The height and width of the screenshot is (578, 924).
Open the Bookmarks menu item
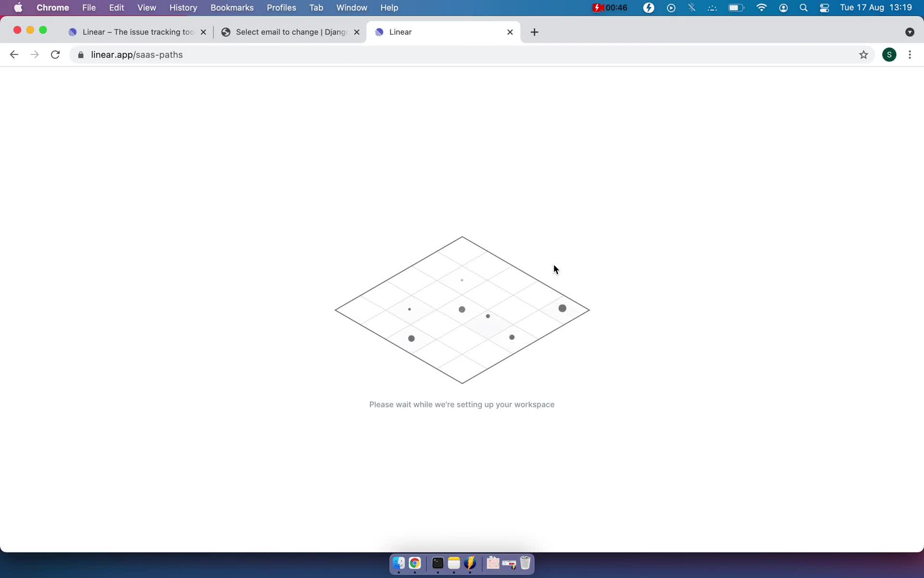pyautogui.click(x=232, y=7)
